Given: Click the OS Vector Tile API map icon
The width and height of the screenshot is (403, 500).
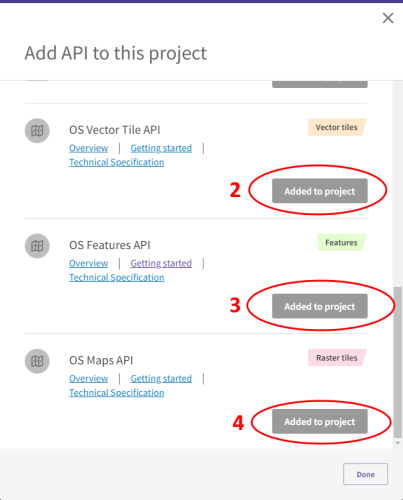Looking at the screenshot, I should (37, 131).
